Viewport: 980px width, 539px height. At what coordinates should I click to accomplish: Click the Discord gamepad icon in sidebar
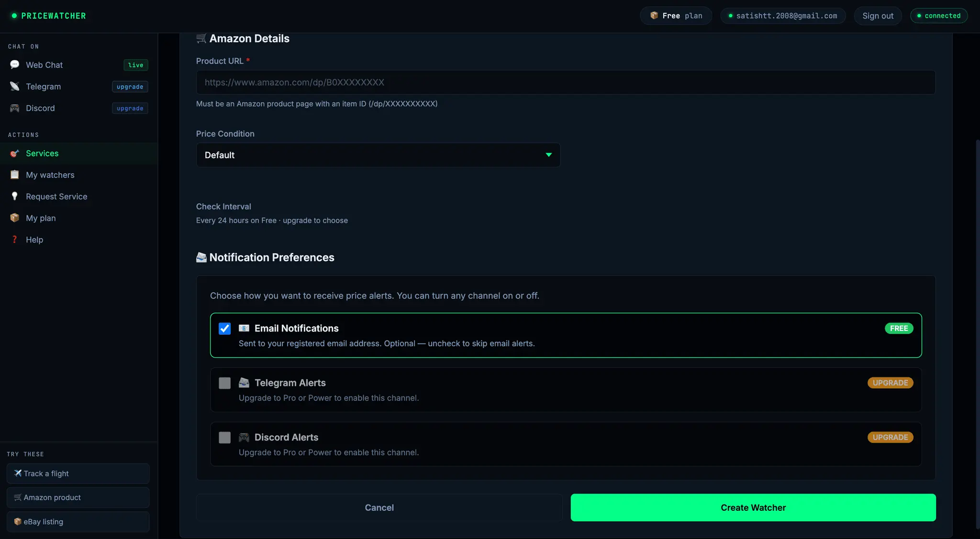[15, 108]
